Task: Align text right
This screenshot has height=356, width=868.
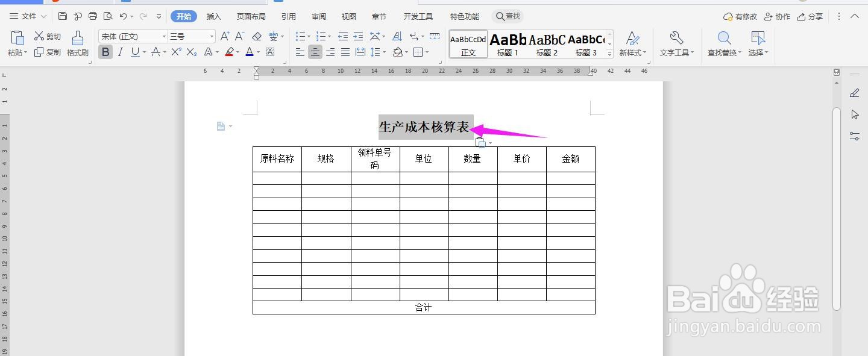Action: pos(330,52)
